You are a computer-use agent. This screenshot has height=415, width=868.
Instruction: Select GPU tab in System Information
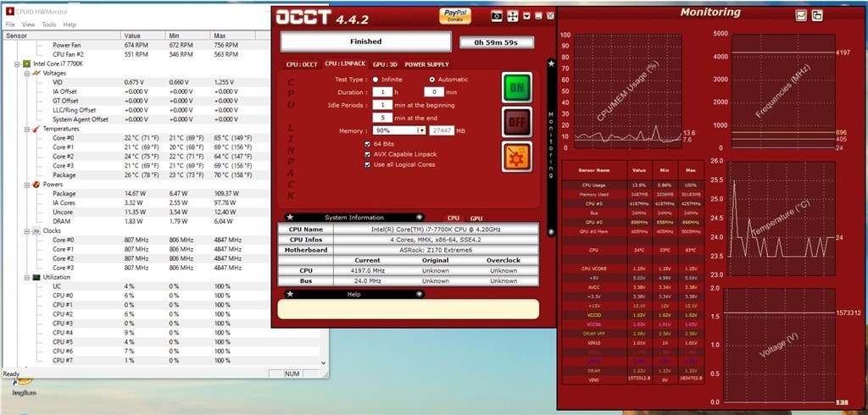click(476, 218)
